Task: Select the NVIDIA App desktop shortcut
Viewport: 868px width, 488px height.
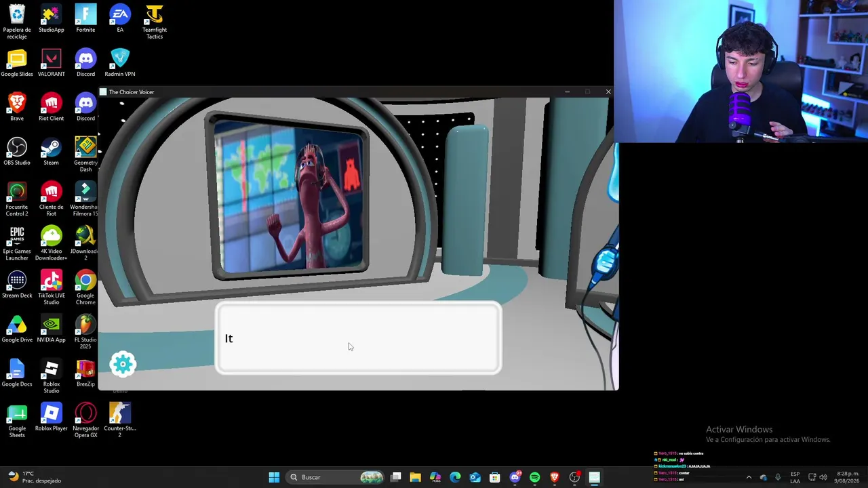Action: point(52,329)
